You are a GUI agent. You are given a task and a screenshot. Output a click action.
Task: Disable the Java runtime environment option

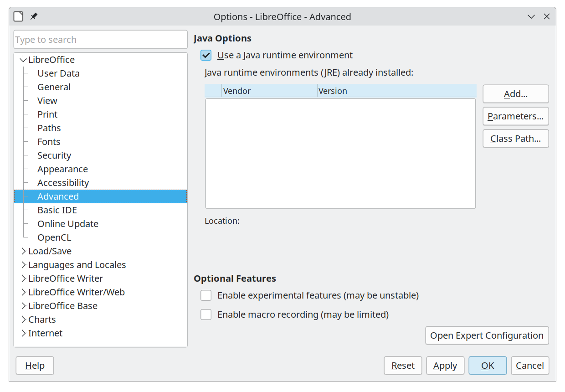pyautogui.click(x=205, y=55)
